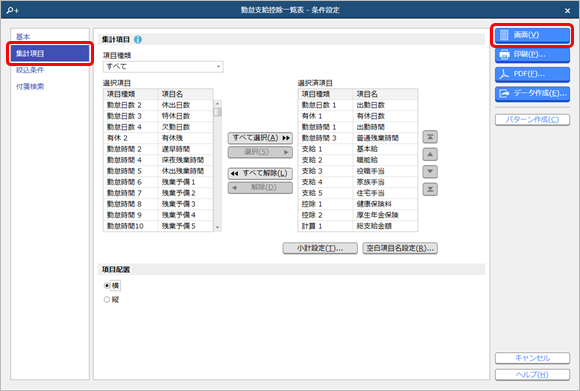
Task: Switch to 集計項目 section
Action: [x=50, y=54]
